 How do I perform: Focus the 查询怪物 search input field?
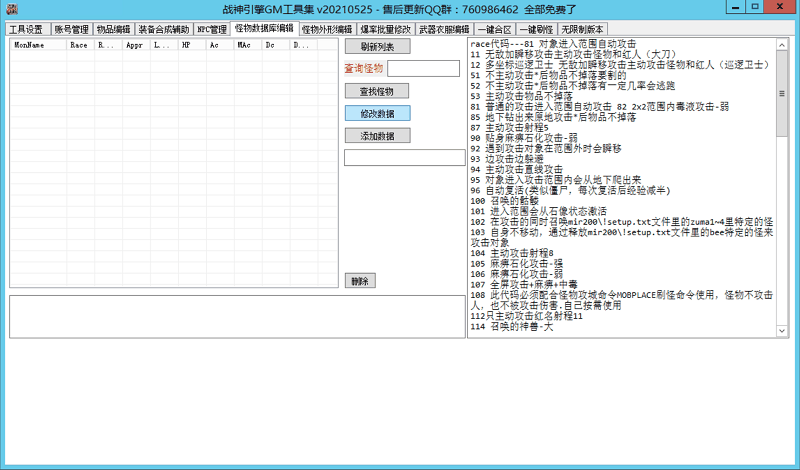pos(423,68)
